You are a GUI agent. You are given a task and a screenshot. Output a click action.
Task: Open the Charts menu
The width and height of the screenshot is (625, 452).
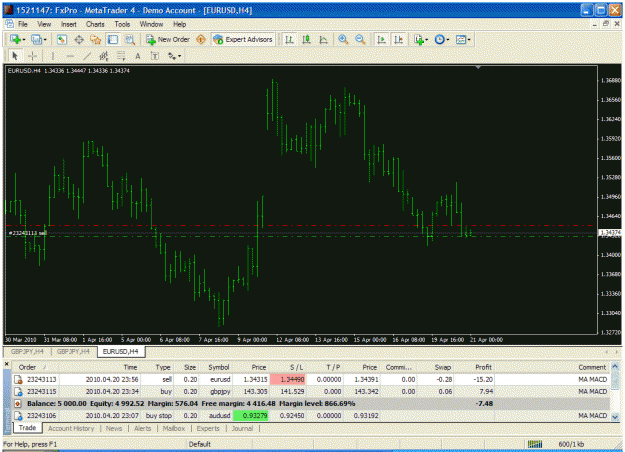95,24
